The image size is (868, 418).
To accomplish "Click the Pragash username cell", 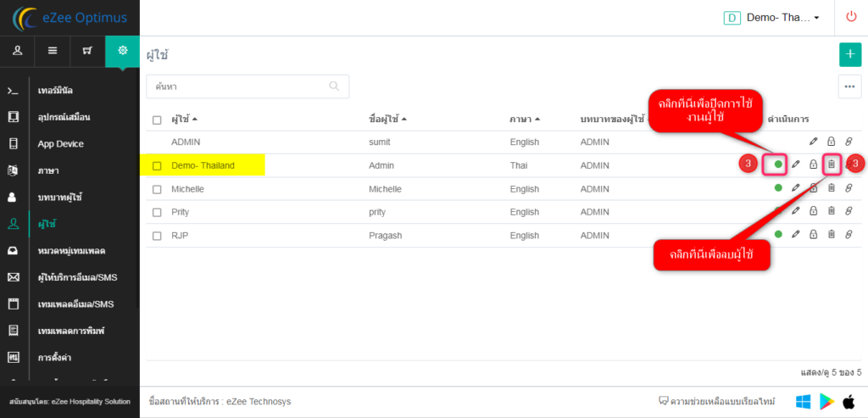I will (386, 236).
